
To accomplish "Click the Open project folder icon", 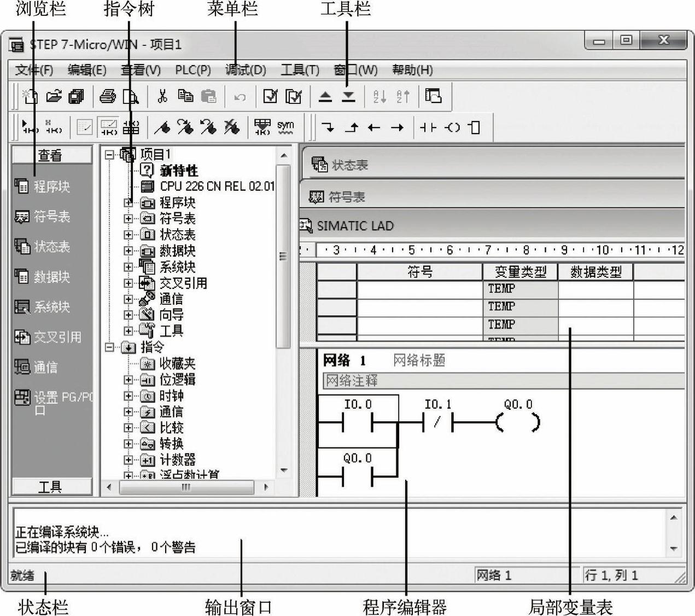I will click(54, 97).
